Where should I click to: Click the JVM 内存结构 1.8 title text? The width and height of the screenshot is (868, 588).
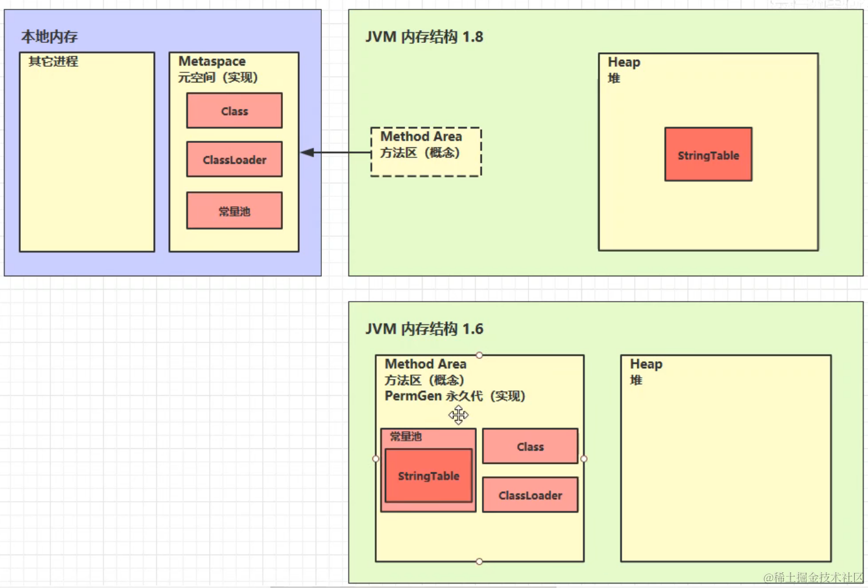click(424, 37)
